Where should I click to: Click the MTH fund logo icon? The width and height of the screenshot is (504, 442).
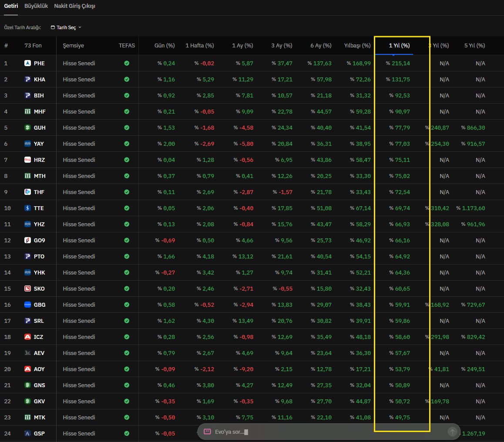(x=28, y=176)
